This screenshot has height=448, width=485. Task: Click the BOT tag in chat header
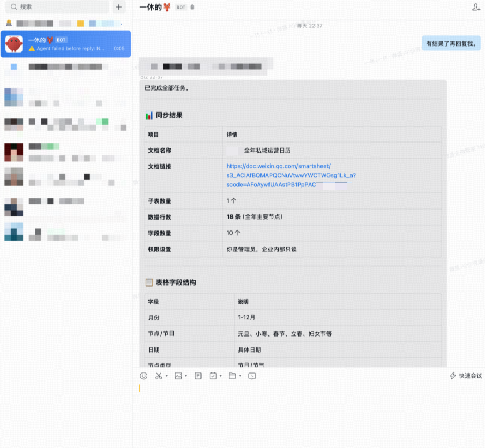[181, 7]
